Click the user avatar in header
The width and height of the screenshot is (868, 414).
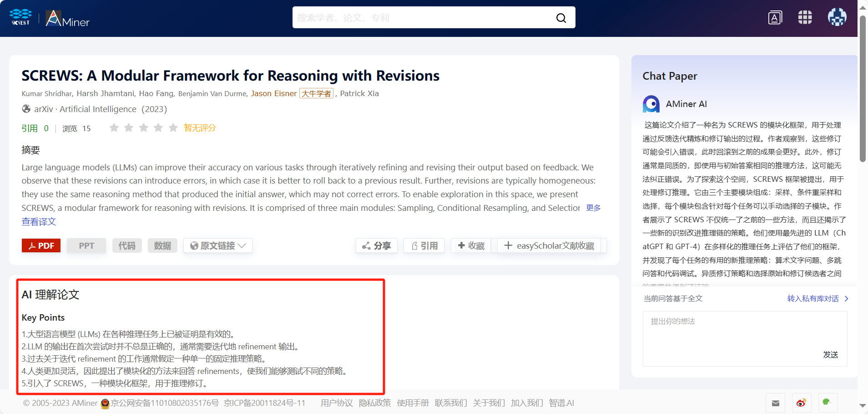pyautogui.click(x=837, y=17)
